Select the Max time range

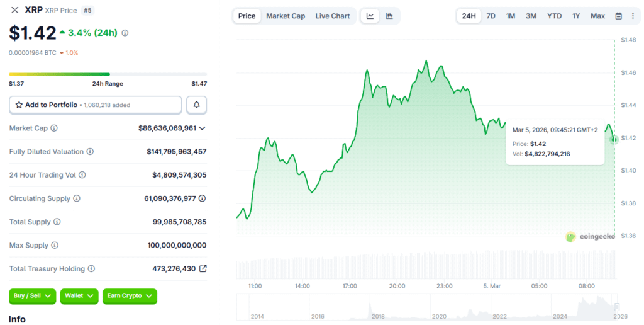[x=597, y=16]
